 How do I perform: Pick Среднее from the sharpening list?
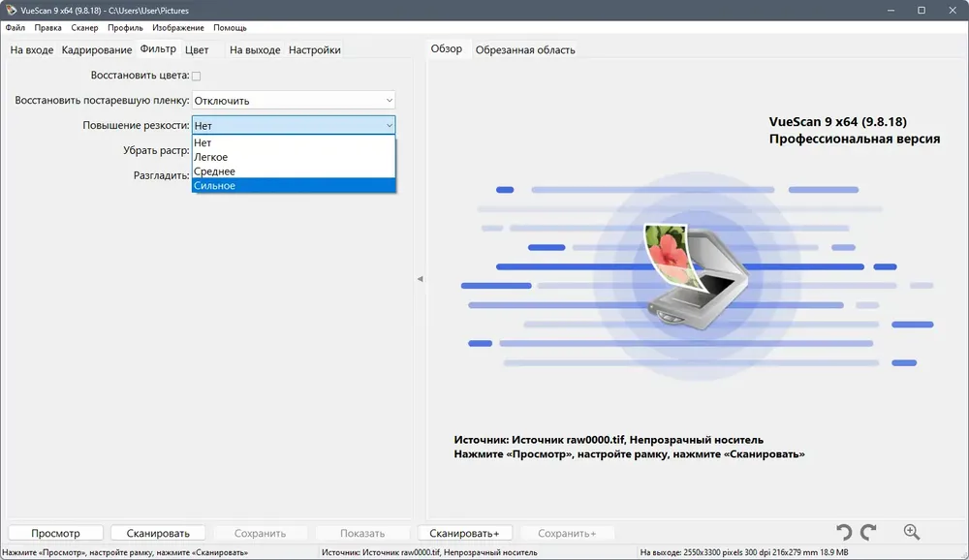pyautogui.click(x=293, y=171)
